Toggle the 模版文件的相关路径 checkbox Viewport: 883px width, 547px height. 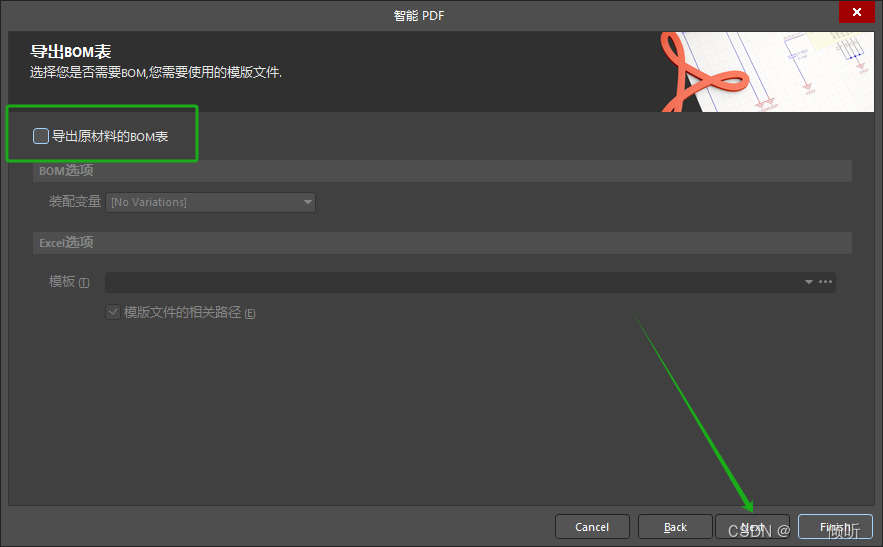pyautogui.click(x=113, y=312)
